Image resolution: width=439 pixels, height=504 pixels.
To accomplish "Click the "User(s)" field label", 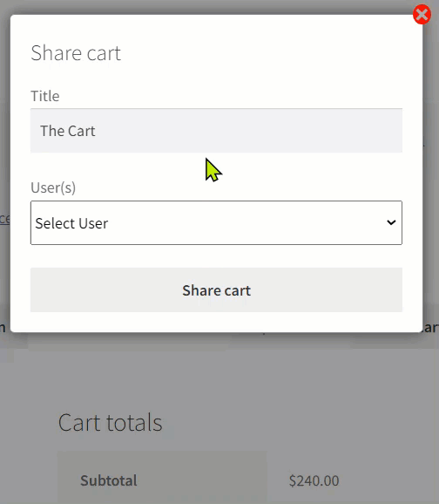I will [53, 187].
